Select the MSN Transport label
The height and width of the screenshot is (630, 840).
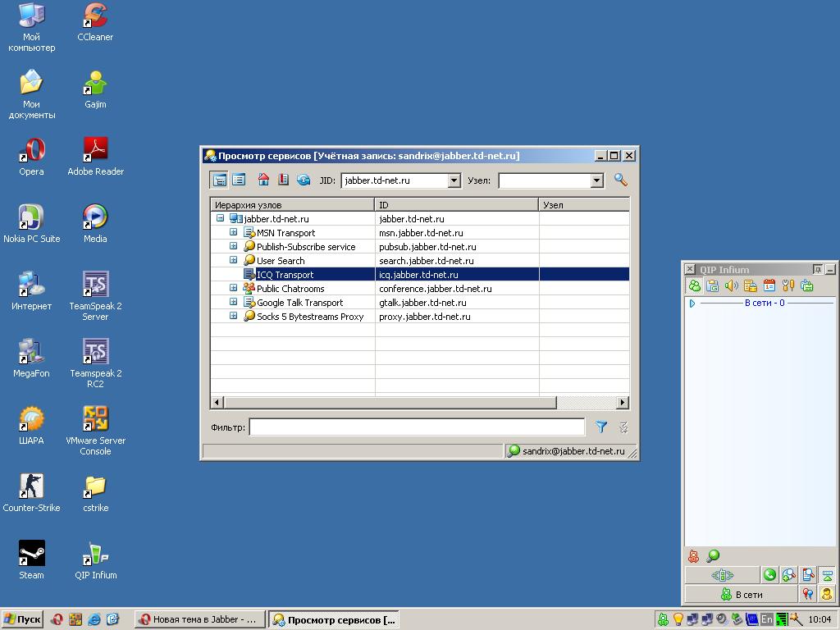[285, 233]
